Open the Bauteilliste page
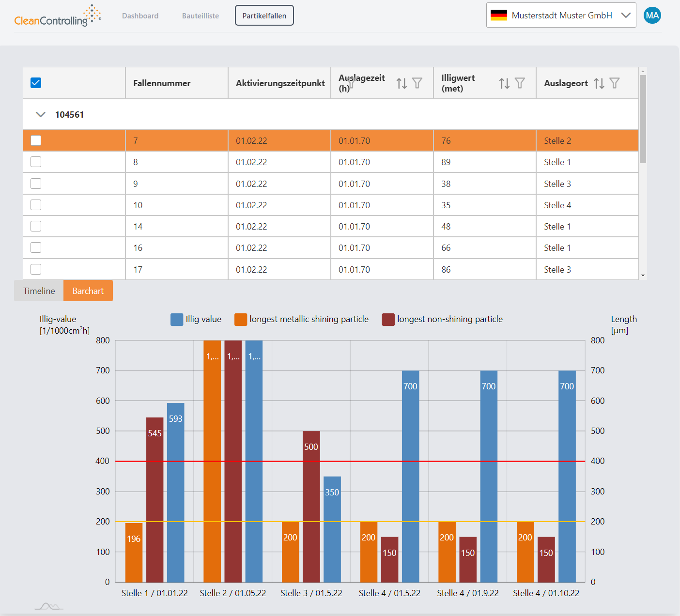The width and height of the screenshot is (680, 616). (201, 16)
